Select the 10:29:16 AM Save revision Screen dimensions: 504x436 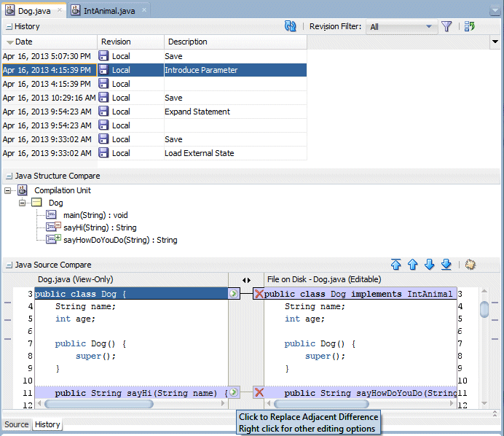[154, 98]
